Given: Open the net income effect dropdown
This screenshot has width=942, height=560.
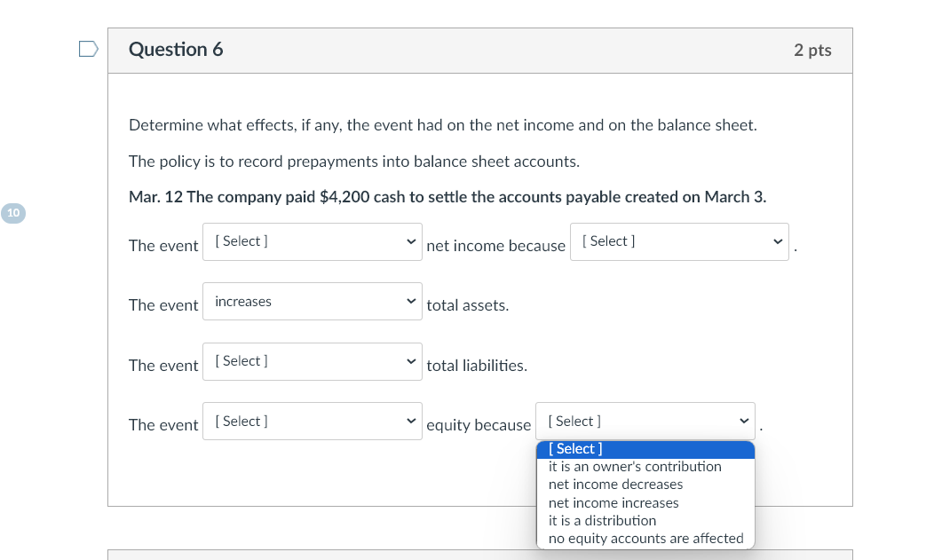Looking at the screenshot, I should click(x=312, y=241).
